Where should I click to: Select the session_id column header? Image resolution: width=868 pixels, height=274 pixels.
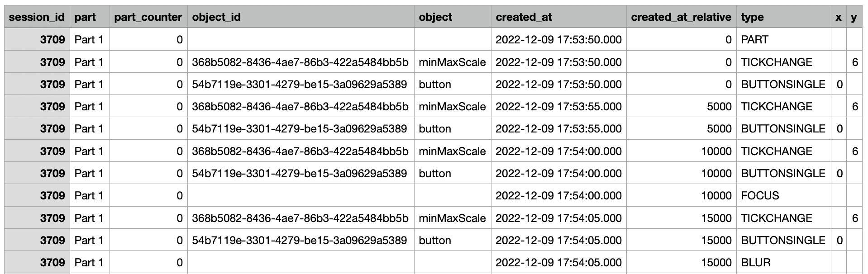pyautogui.click(x=37, y=17)
